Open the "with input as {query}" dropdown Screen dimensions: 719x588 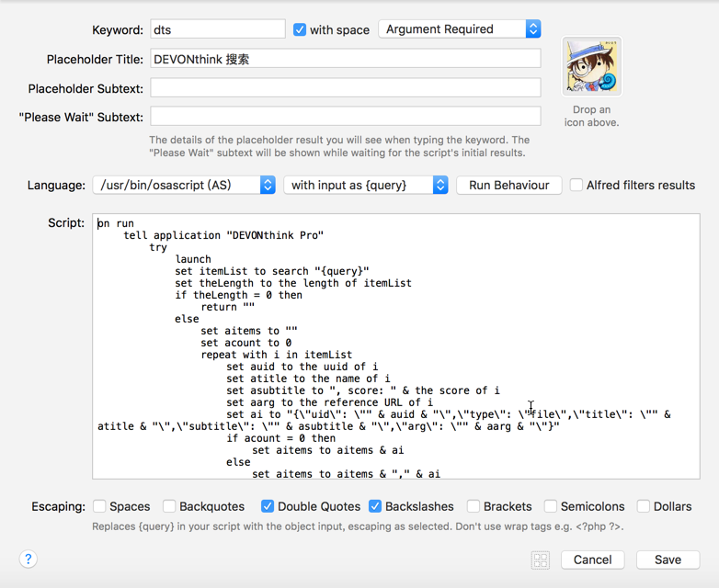pyautogui.click(x=366, y=186)
